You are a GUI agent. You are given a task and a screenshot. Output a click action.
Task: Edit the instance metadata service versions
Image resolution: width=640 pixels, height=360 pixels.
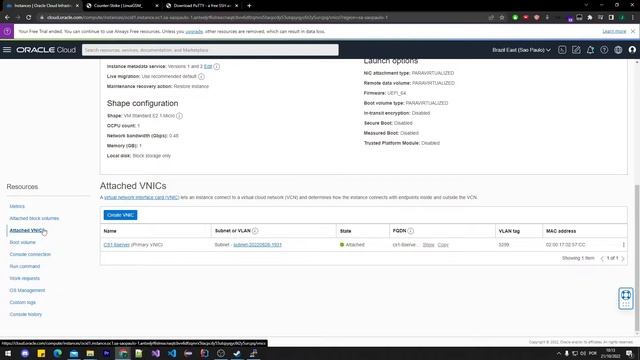click(x=208, y=67)
